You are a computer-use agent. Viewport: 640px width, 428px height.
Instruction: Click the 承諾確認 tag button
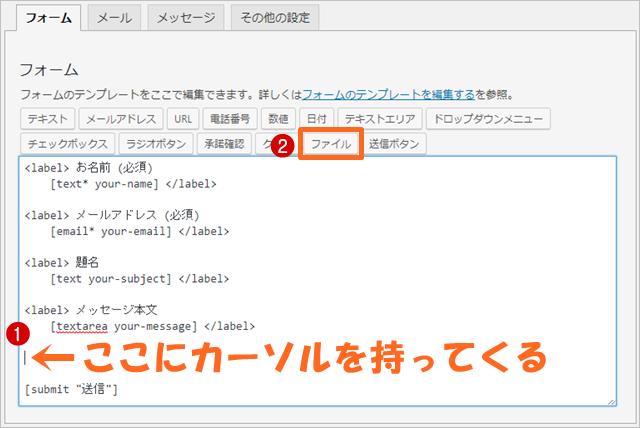click(x=223, y=144)
